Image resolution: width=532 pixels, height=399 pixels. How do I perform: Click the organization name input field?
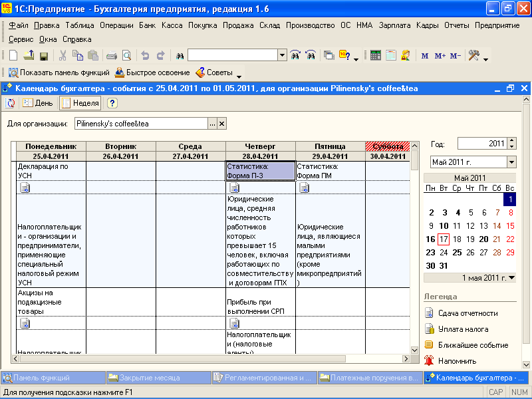141,124
